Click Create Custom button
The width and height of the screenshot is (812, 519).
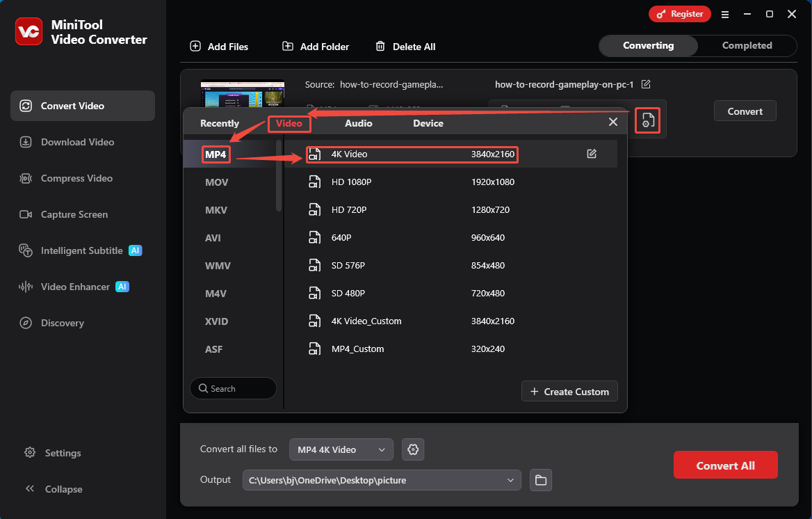(x=569, y=392)
